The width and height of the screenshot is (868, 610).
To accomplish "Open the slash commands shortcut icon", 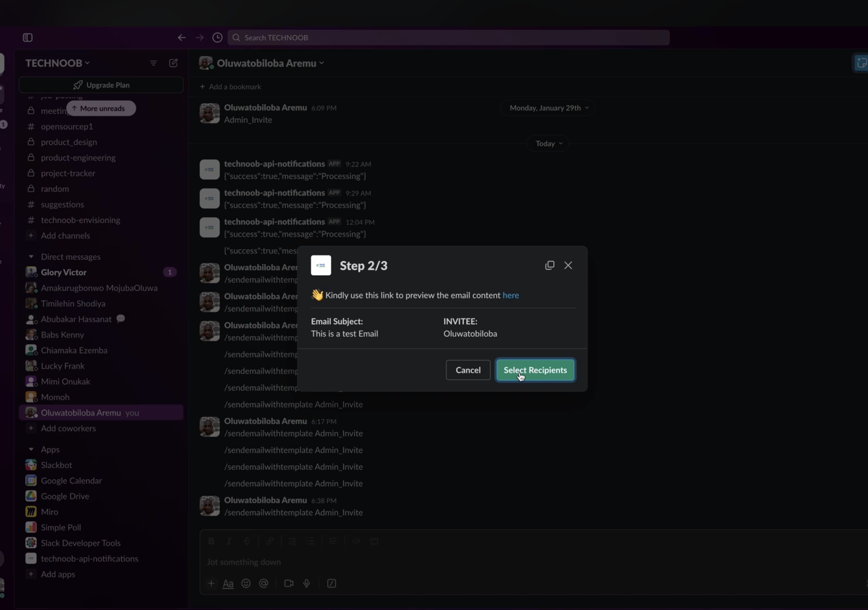I will point(331,583).
